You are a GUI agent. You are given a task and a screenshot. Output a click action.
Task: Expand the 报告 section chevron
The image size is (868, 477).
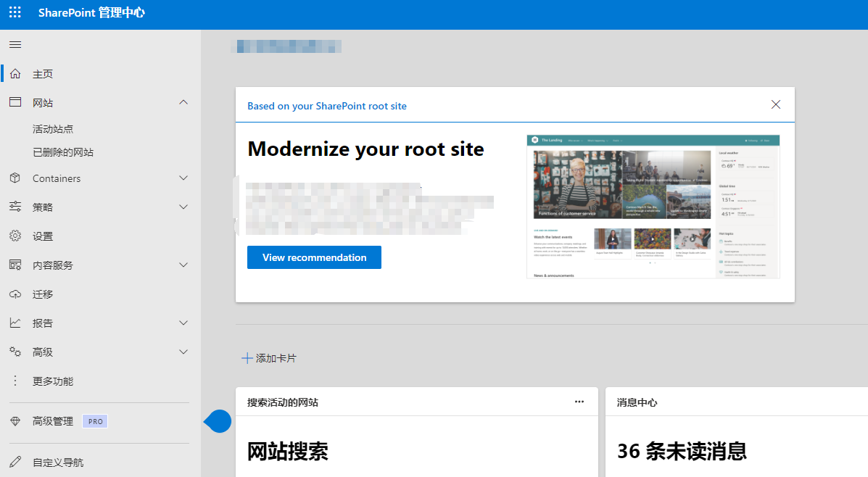point(183,323)
